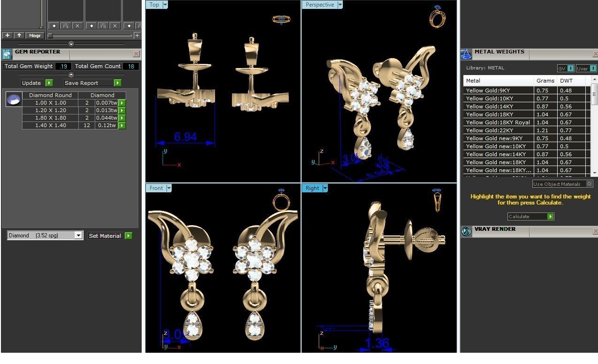Screen dimensions: 598x364
Task: Click green arrow on 1.40 X 1.40 row
Action: [122, 126]
